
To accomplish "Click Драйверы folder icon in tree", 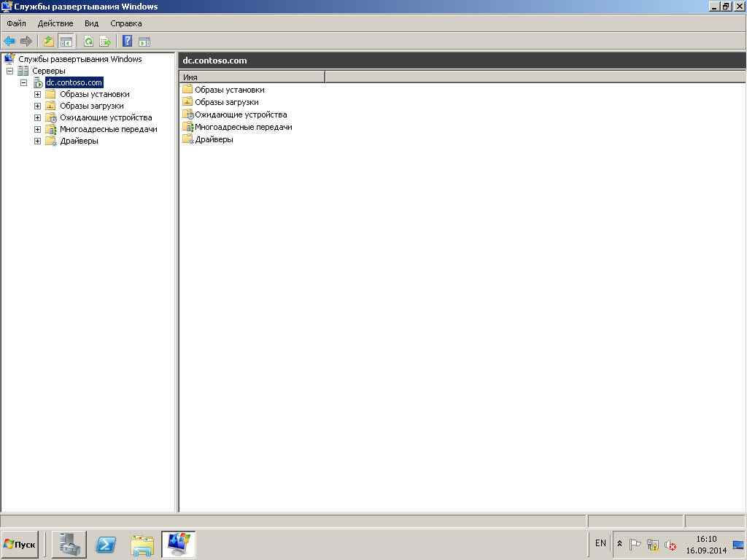I will (x=51, y=141).
